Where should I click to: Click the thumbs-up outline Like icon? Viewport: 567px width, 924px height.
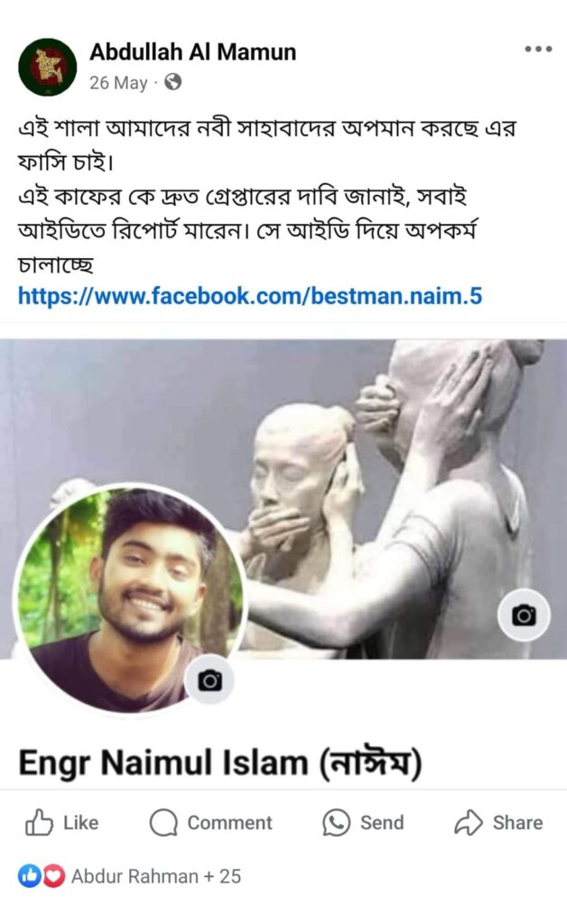tap(39, 822)
